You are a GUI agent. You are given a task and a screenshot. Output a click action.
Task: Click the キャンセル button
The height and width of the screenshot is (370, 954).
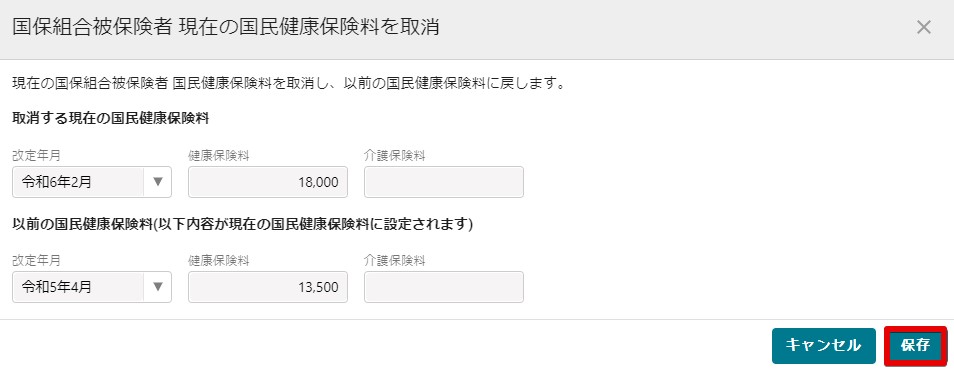pos(824,346)
